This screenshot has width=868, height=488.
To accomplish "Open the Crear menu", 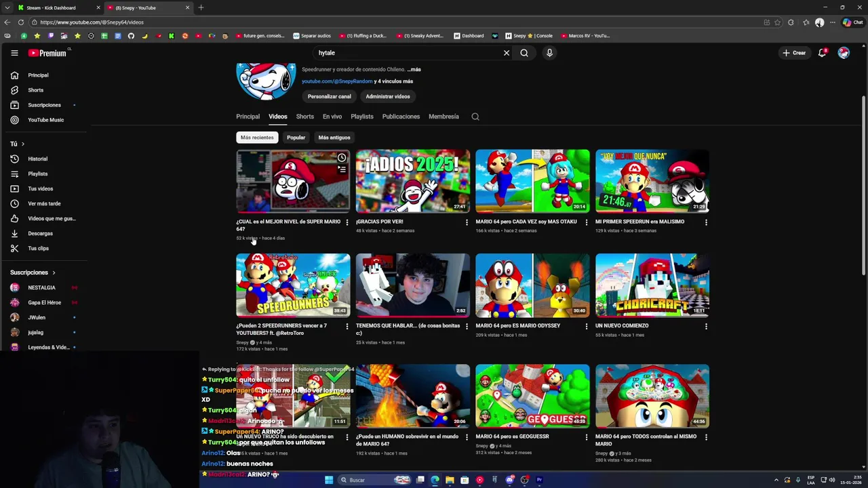I will pos(794,53).
